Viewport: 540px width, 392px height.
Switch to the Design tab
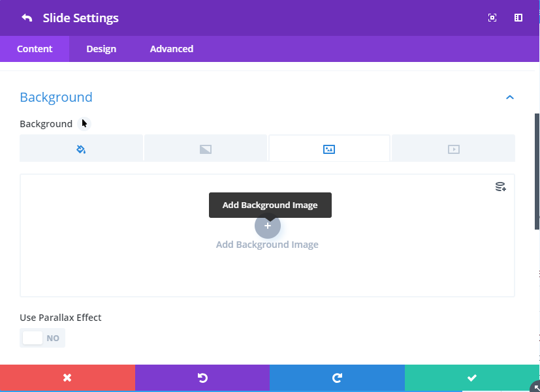click(101, 49)
